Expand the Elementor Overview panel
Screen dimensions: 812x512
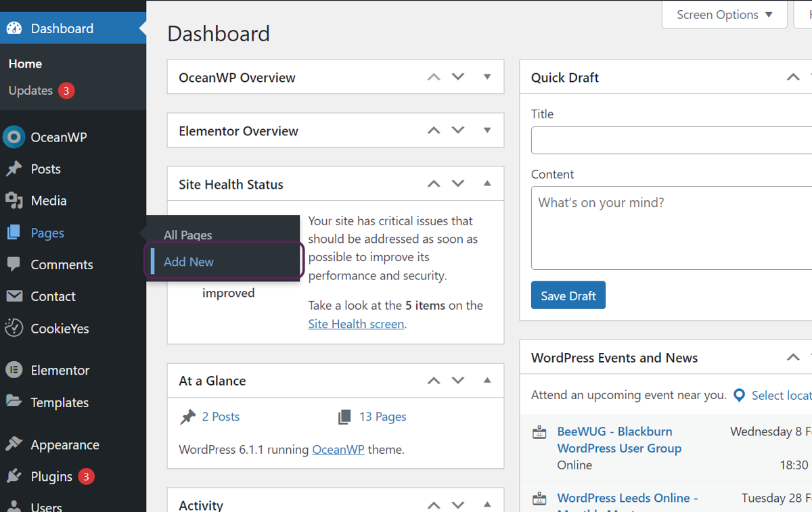tap(487, 131)
